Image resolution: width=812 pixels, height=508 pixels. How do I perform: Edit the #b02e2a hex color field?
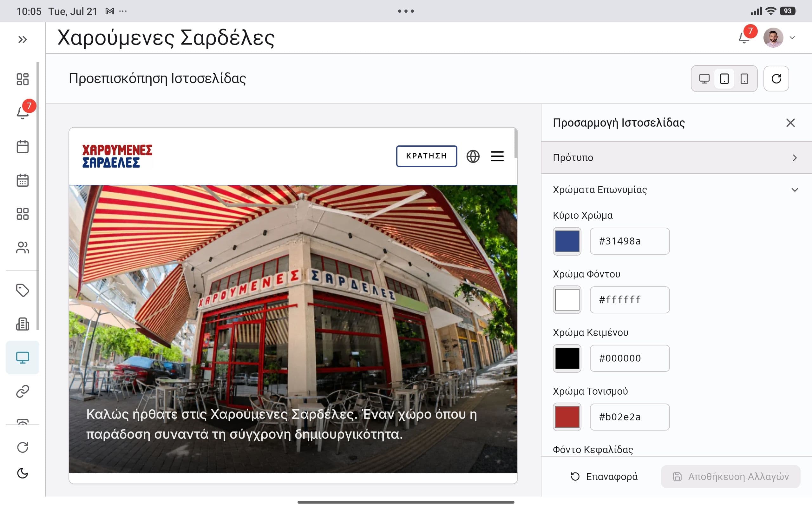(630, 417)
